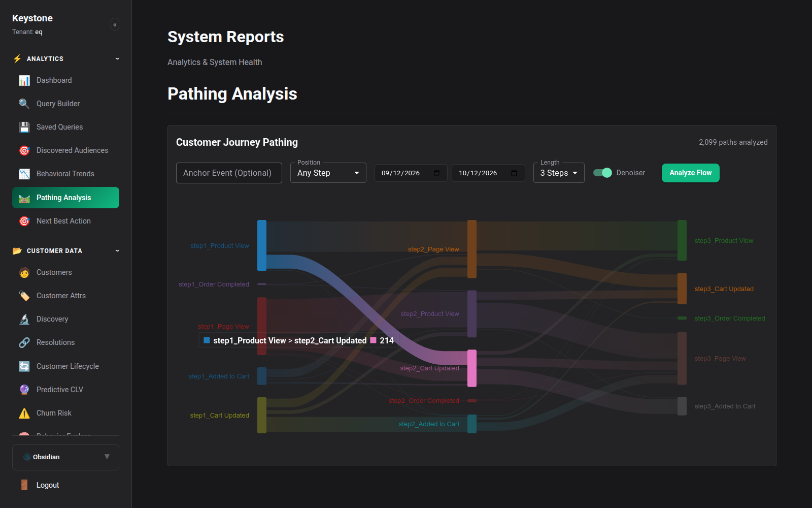The height and width of the screenshot is (508, 812).
Task: Click the Analytics lightning bolt icon
Action: click(17, 58)
